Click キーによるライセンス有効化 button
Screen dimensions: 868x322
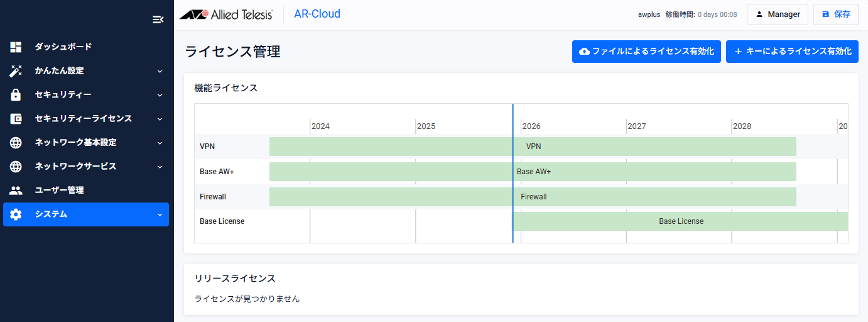pyautogui.click(x=792, y=52)
